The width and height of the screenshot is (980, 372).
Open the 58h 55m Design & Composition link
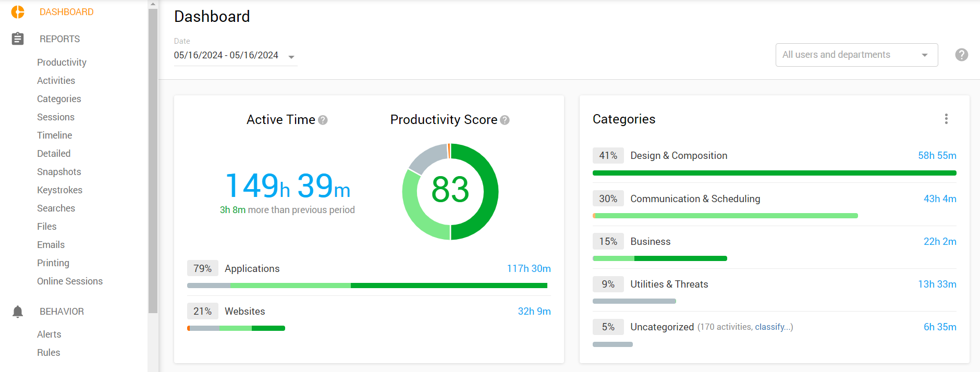coord(937,156)
